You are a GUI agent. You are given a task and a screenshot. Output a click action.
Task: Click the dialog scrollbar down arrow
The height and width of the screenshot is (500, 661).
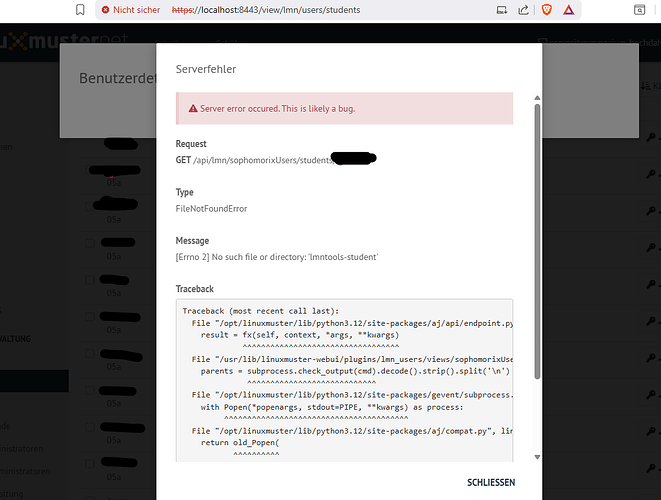tap(537, 457)
